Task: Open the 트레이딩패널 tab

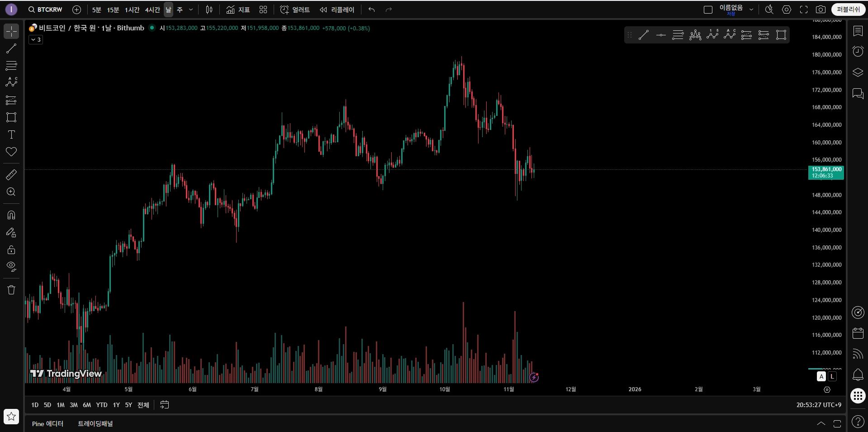Action: coord(95,424)
